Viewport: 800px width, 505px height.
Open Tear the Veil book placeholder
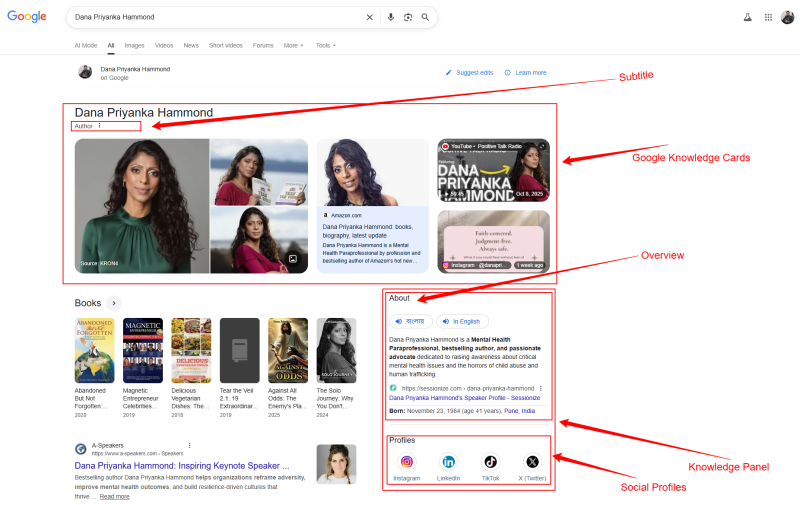(x=240, y=350)
